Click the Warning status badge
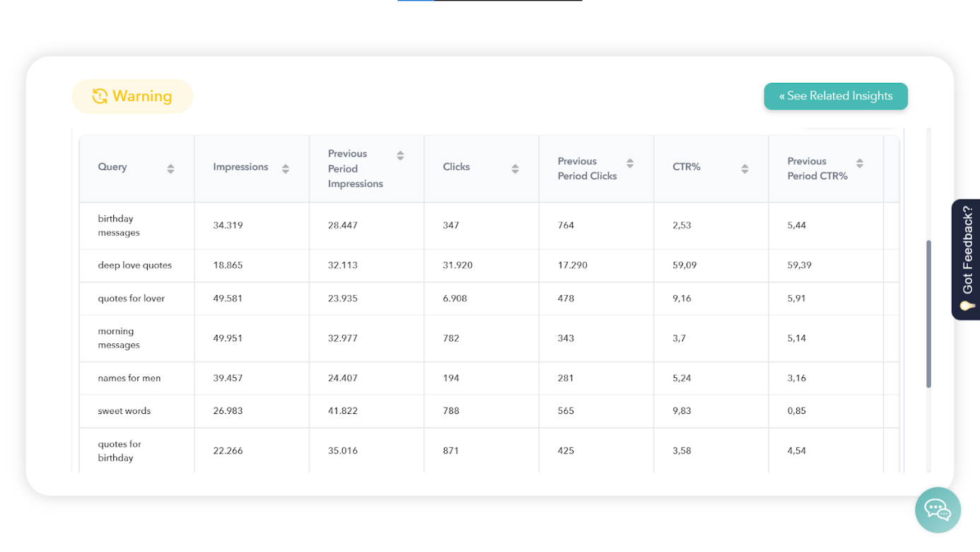 [x=132, y=96]
